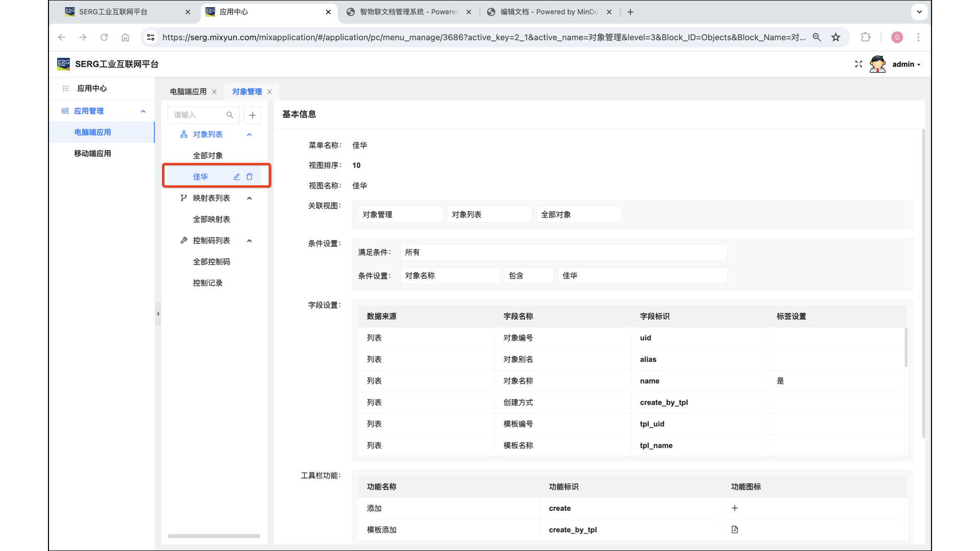The image size is (980, 551).
Task: Click the horizontal scrollbar under the tree panel
Action: tap(214, 536)
